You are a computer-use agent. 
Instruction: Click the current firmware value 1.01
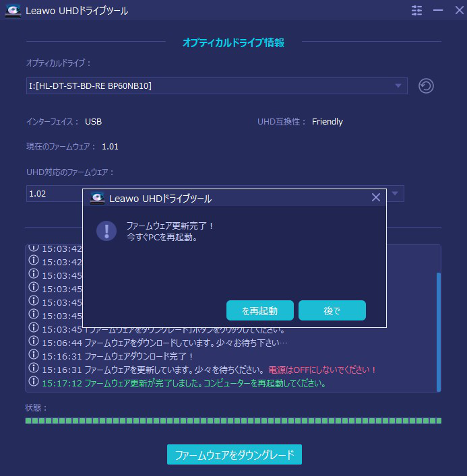110,147
